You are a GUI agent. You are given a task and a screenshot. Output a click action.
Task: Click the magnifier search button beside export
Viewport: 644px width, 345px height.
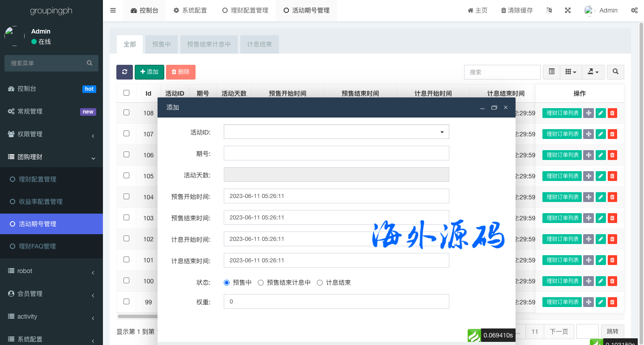point(615,72)
